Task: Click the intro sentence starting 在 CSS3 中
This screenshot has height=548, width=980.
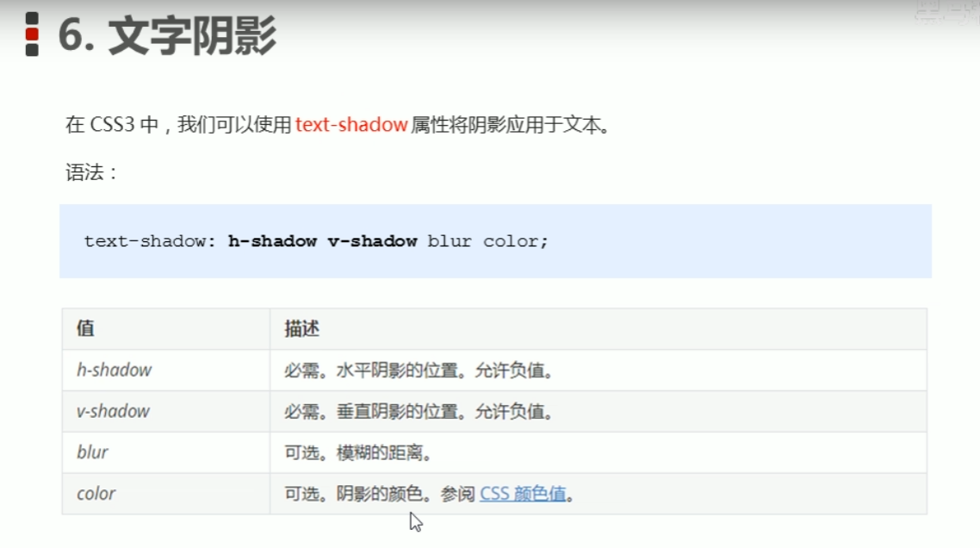Action: pos(338,124)
